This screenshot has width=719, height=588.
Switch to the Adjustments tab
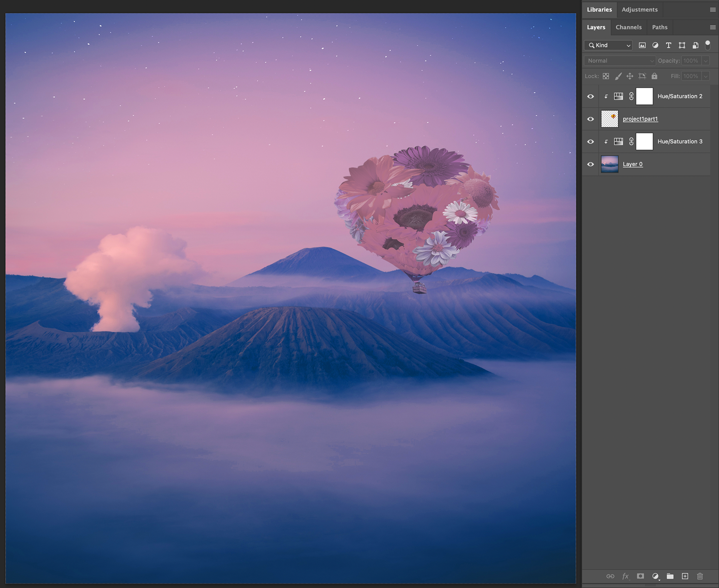coord(639,10)
